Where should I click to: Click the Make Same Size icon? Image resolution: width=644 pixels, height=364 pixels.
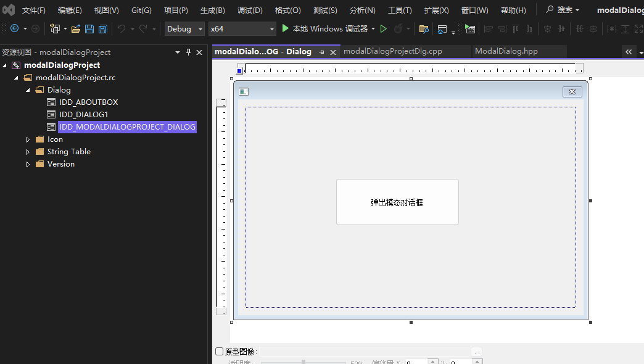[x=640, y=28]
